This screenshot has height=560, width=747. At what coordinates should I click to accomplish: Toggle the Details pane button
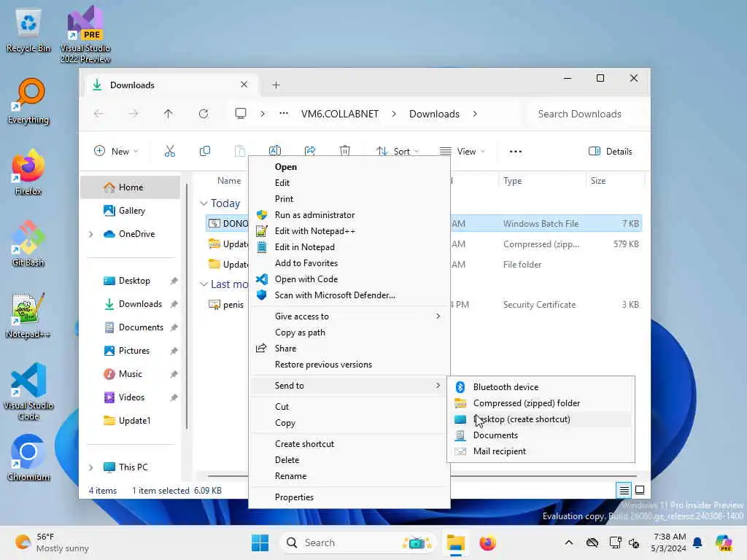611,152
